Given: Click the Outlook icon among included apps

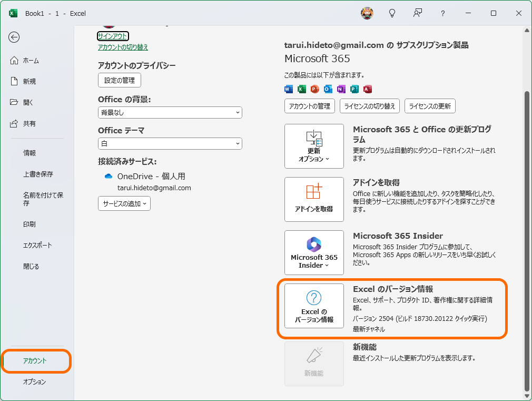Looking at the screenshot, I should 327,89.
